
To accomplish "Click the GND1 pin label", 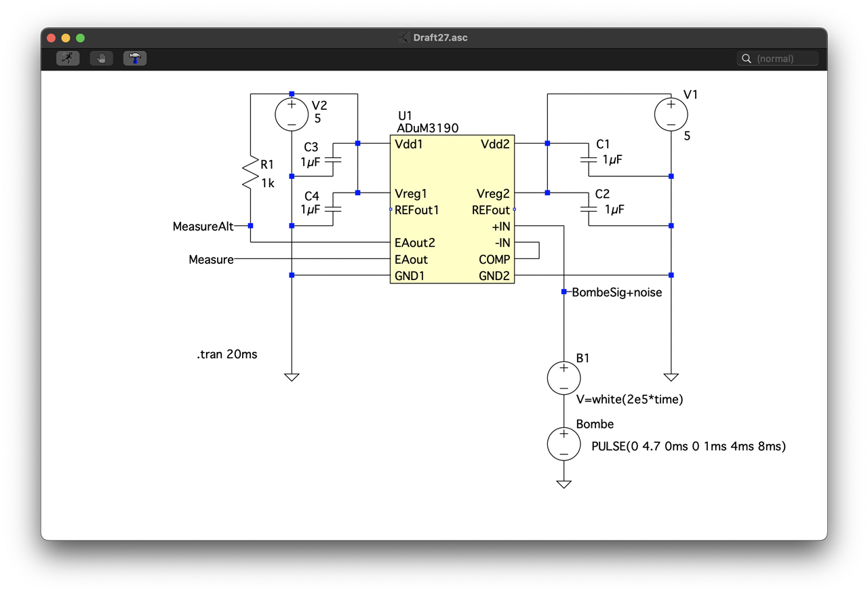I will (410, 276).
